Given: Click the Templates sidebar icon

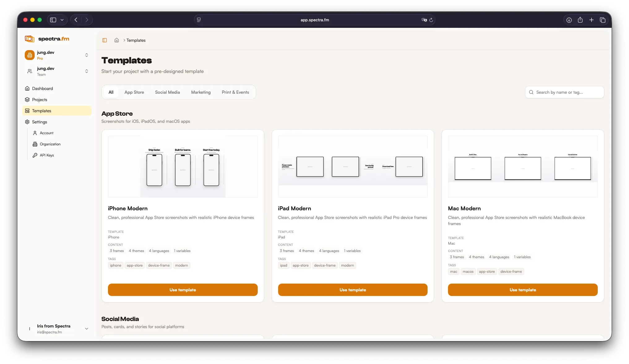Looking at the screenshot, I should [x=28, y=111].
